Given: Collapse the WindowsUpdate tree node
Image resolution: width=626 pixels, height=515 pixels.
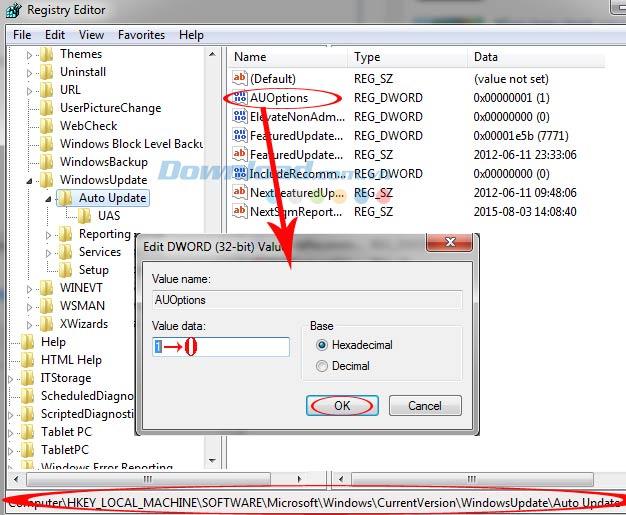Looking at the screenshot, I should click(29, 181).
